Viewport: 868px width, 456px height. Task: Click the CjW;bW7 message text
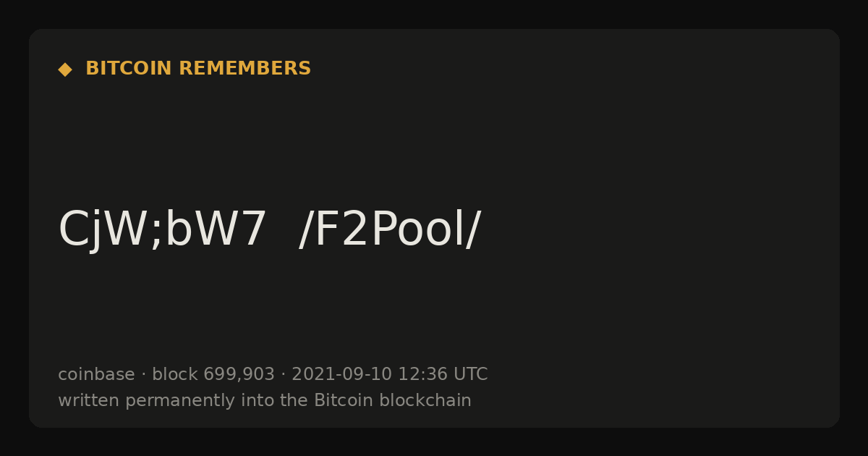[163, 231]
